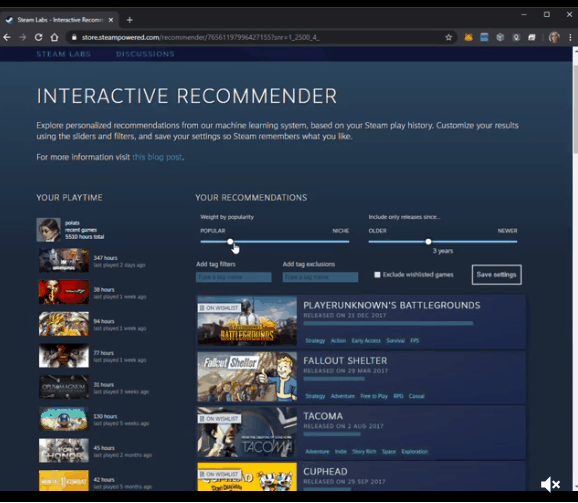
Task: Click the Free to Play tag
Action: tap(374, 396)
